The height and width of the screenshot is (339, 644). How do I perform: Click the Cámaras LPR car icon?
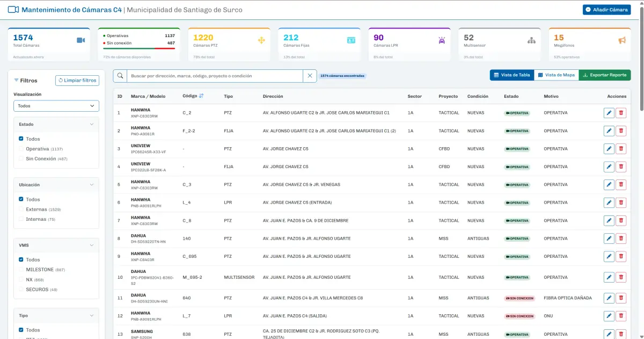pos(442,40)
